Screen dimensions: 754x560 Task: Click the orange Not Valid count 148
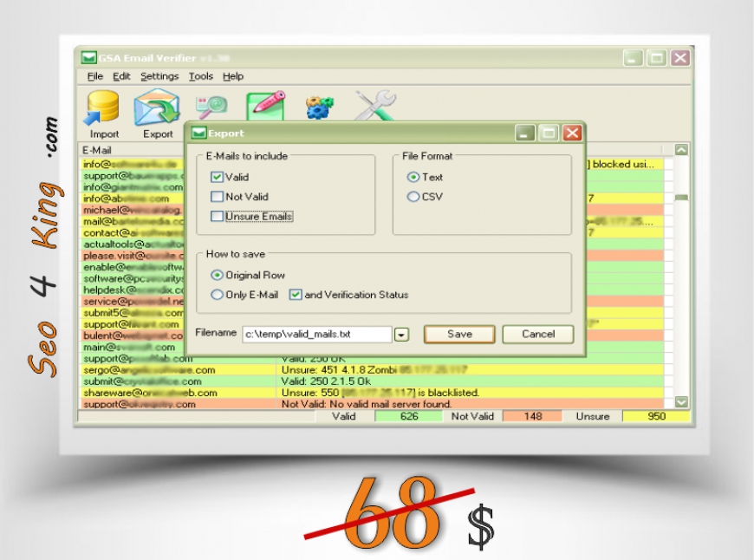coord(533,416)
